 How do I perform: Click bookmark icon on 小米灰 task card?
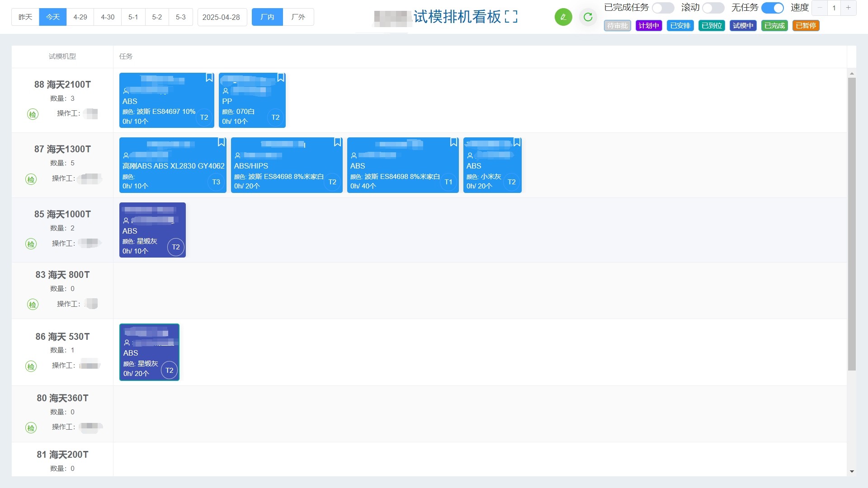[517, 142]
